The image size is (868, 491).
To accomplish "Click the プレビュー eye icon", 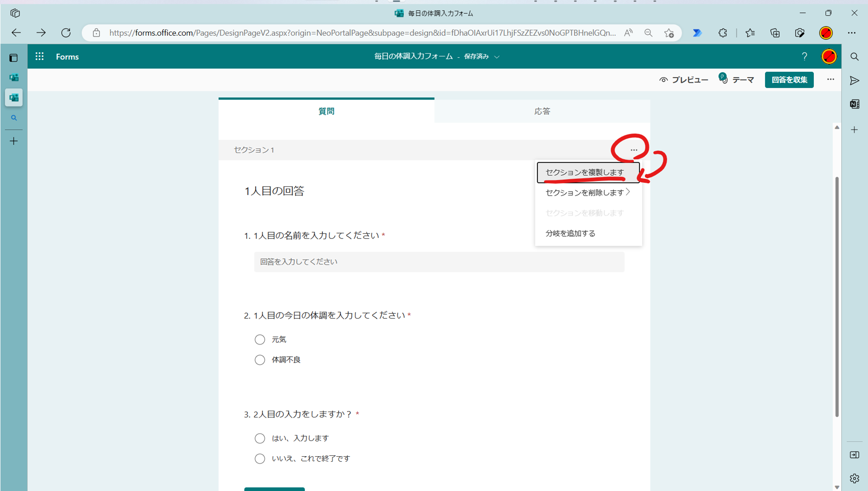I will 663,80.
